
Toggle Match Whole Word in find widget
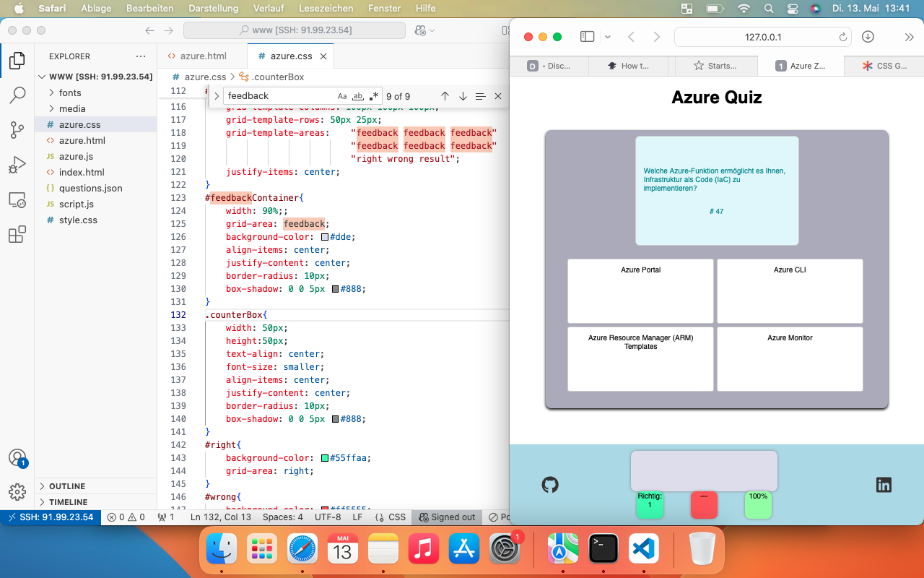(358, 96)
